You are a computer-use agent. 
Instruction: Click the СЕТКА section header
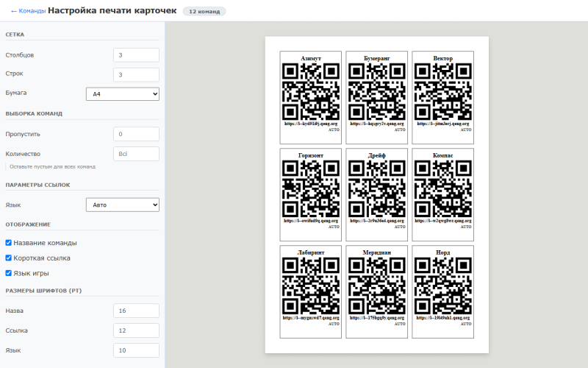(x=15, y=35)
